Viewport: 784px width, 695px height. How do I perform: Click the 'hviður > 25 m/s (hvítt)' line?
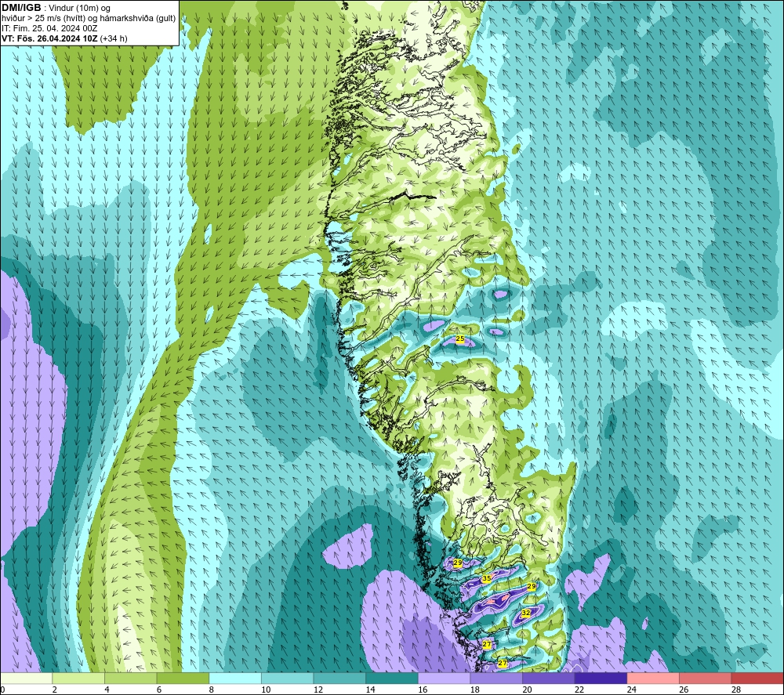42,19
